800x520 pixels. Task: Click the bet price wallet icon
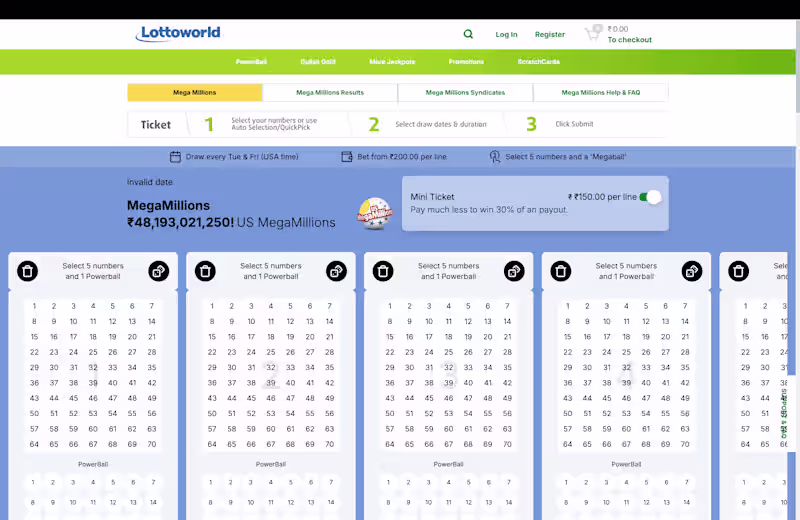tap(347, 157)
